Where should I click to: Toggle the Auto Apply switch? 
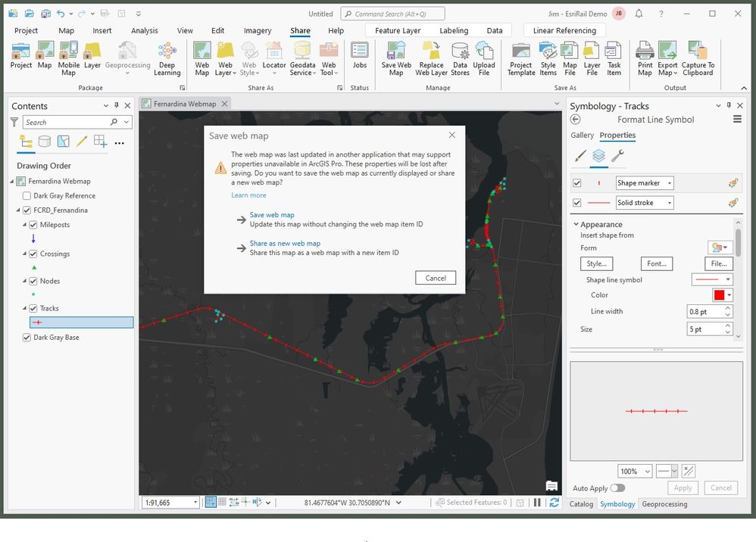pyautogui.click(x=617, y=488)
